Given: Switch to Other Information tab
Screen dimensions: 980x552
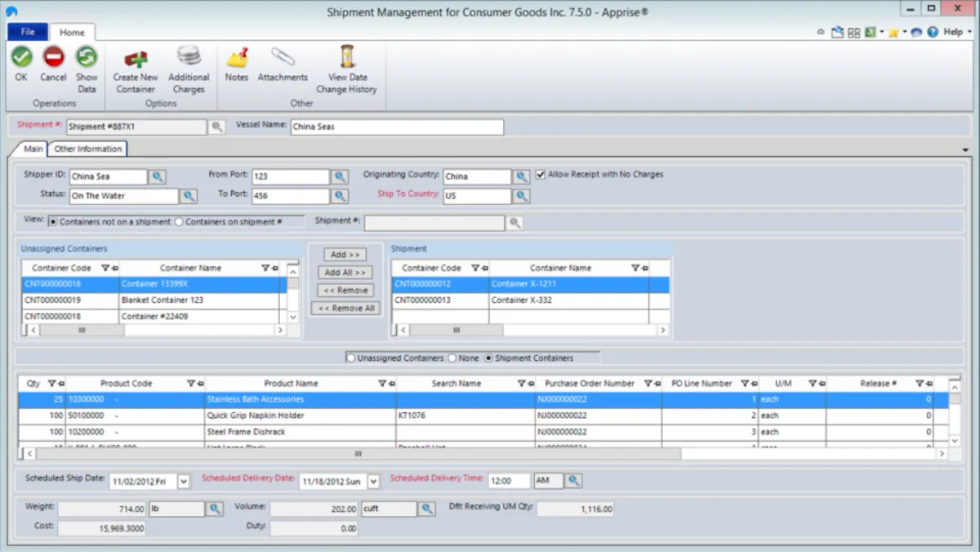Looking at the screenshot, I should pos(88,149).
